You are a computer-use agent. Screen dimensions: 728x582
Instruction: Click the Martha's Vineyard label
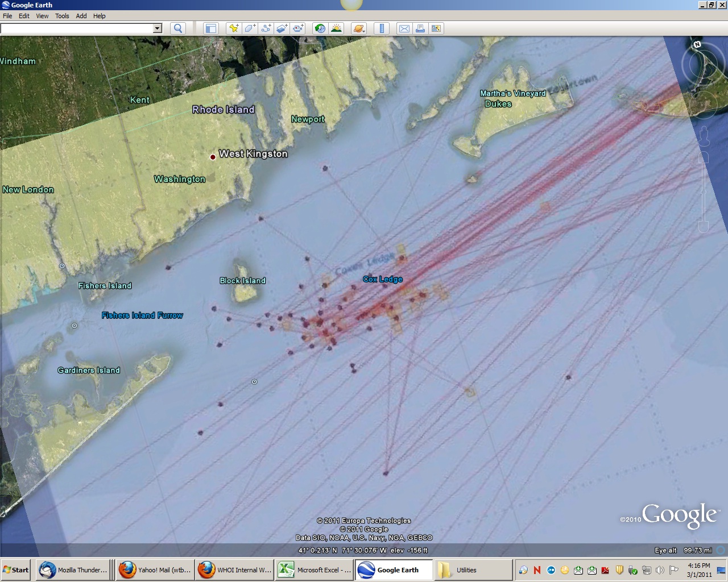(x=512, y=93)
